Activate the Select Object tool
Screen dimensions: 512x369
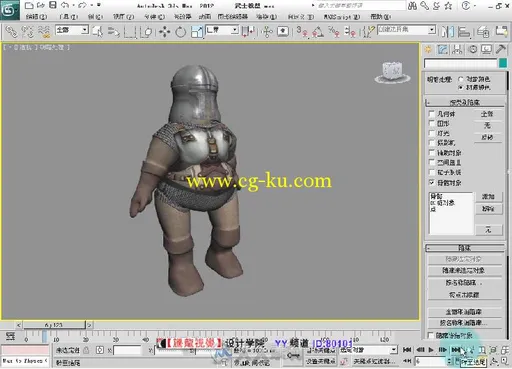[x=97, y=32]
